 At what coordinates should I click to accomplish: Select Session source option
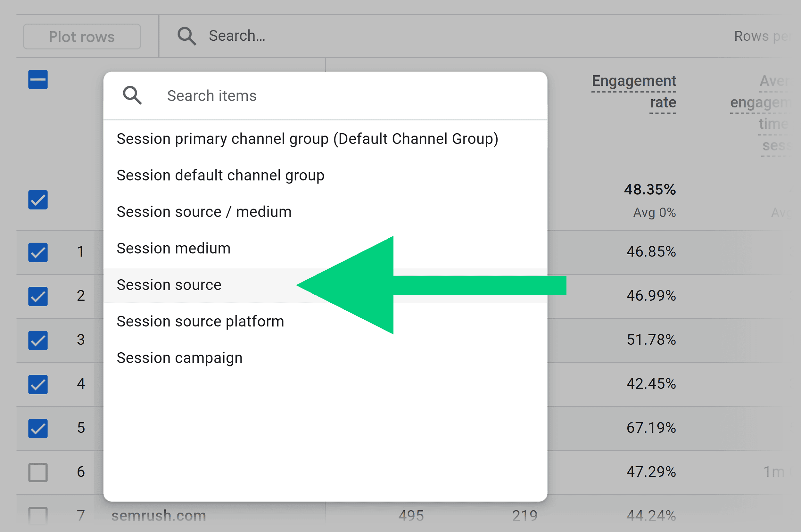coord(169,285)
